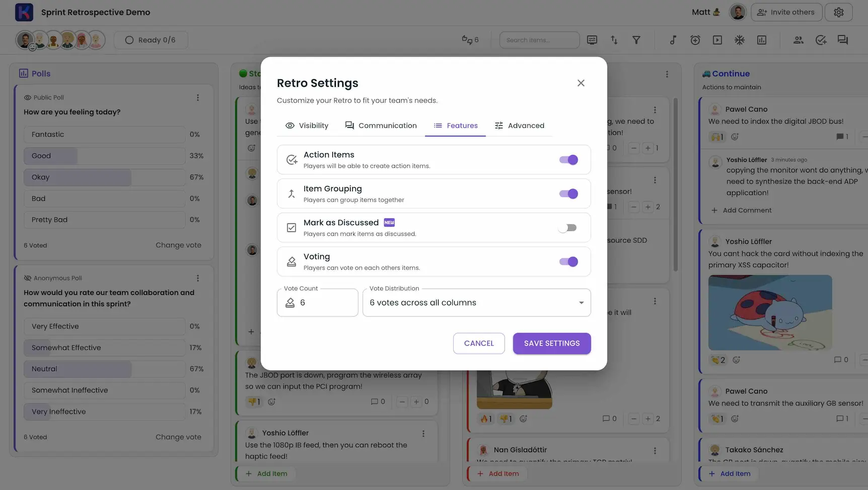The image size is (868, 490).
Task: Select the Good poll option
Action: tap(104, 156)
